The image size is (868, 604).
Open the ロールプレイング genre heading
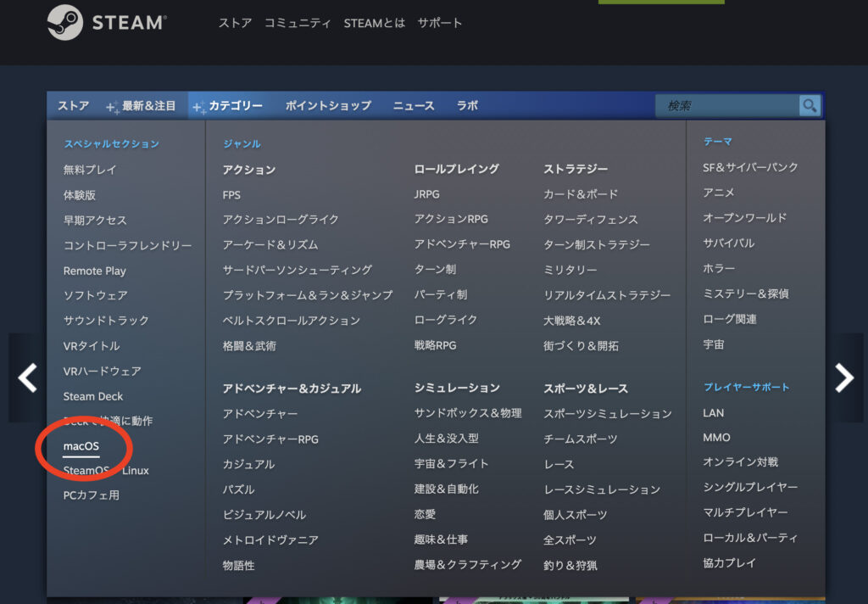[x=457, y=169]
